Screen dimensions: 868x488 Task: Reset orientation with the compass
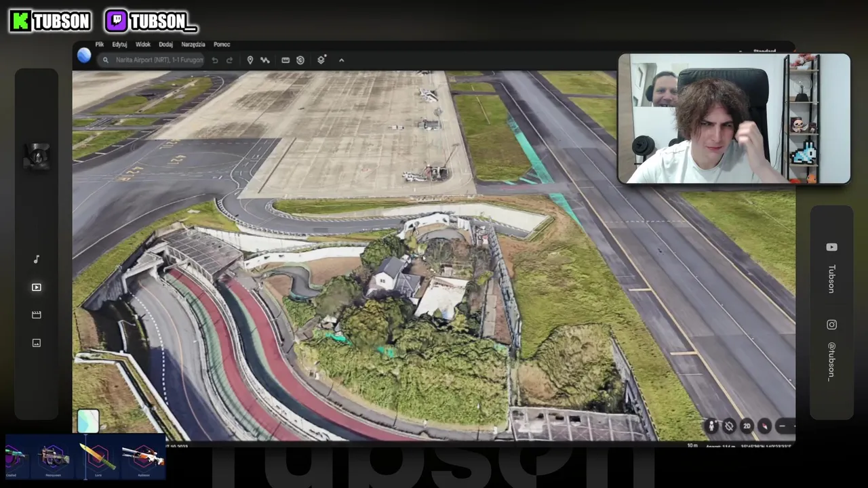tap(764, 426)
